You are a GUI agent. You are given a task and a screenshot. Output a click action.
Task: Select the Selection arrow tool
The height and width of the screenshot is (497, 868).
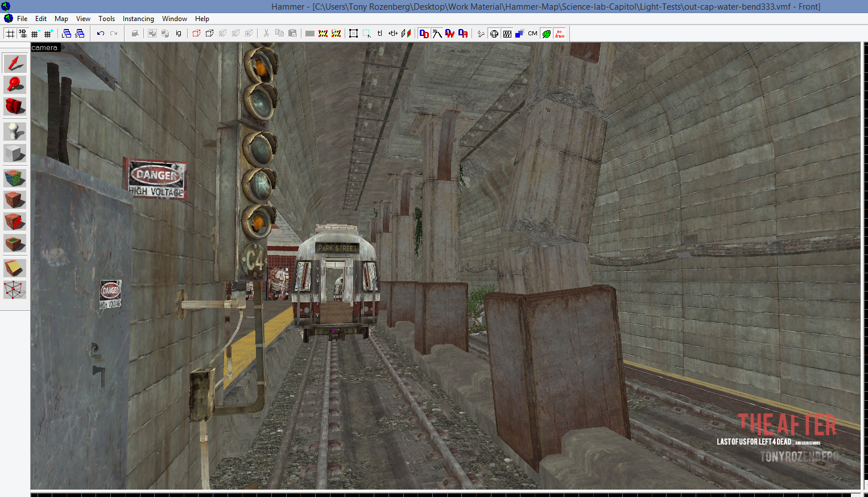coord(15,63)
